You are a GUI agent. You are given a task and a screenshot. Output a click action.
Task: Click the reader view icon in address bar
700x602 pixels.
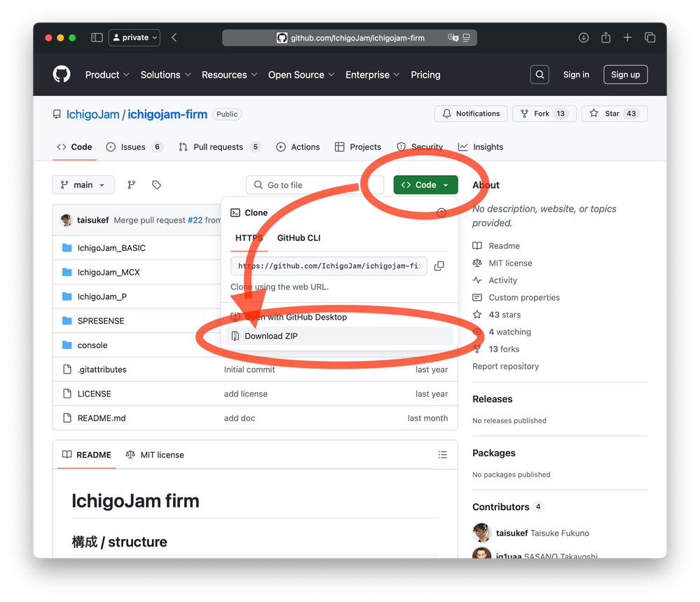point(466,38)
